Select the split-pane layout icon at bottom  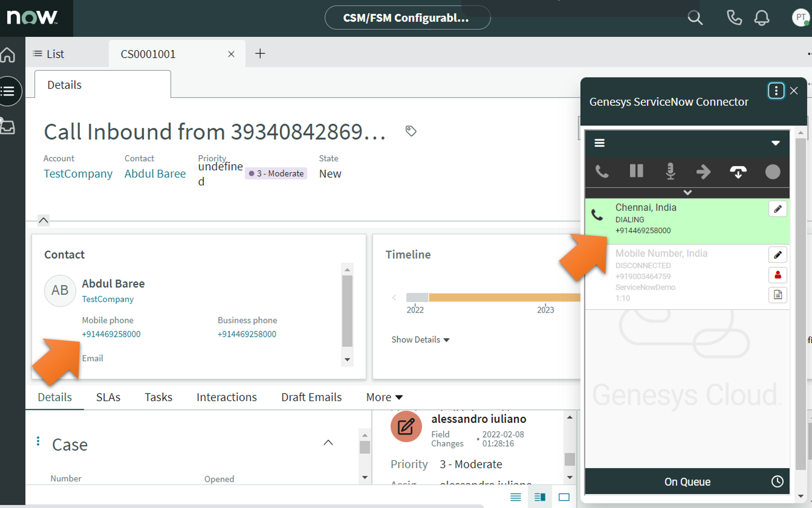coord(540,497)
